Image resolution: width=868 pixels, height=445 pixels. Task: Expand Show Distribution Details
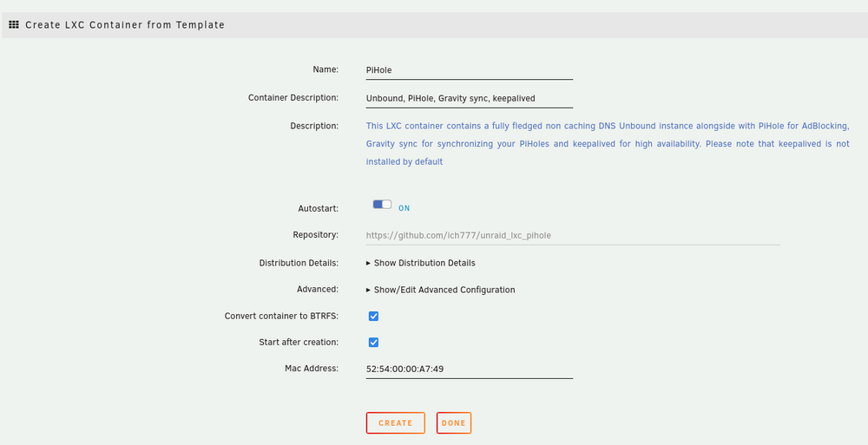coord(421,263)
